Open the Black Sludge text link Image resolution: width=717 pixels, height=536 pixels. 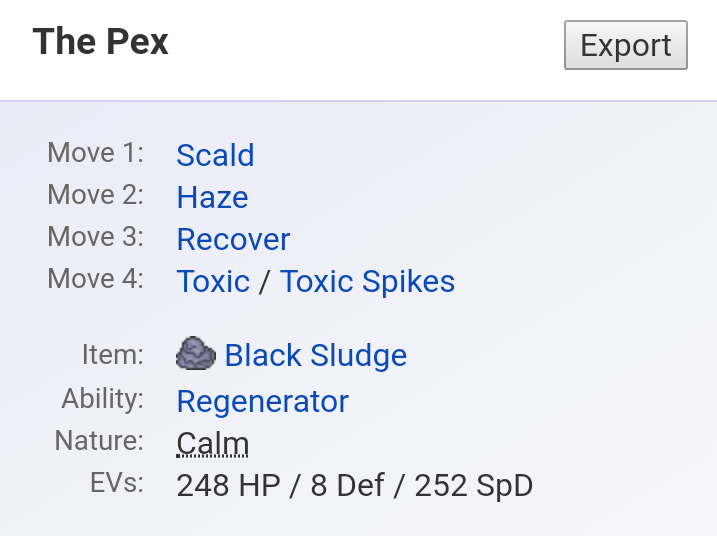(x=315, y=355)
